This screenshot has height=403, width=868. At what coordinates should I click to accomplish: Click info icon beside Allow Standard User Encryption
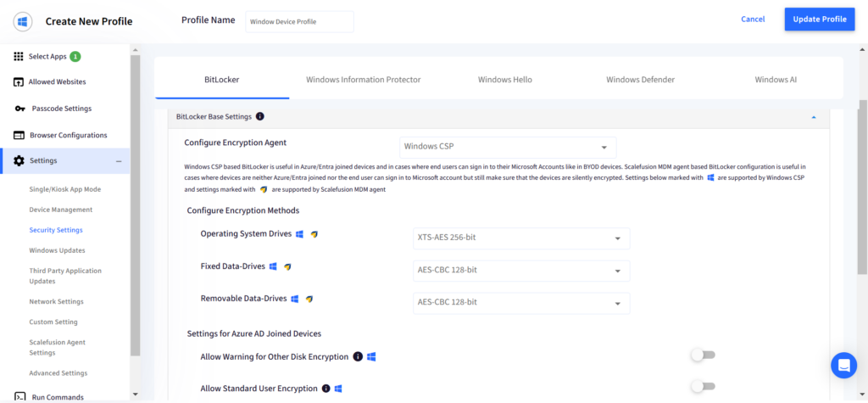tap(326, 389)
